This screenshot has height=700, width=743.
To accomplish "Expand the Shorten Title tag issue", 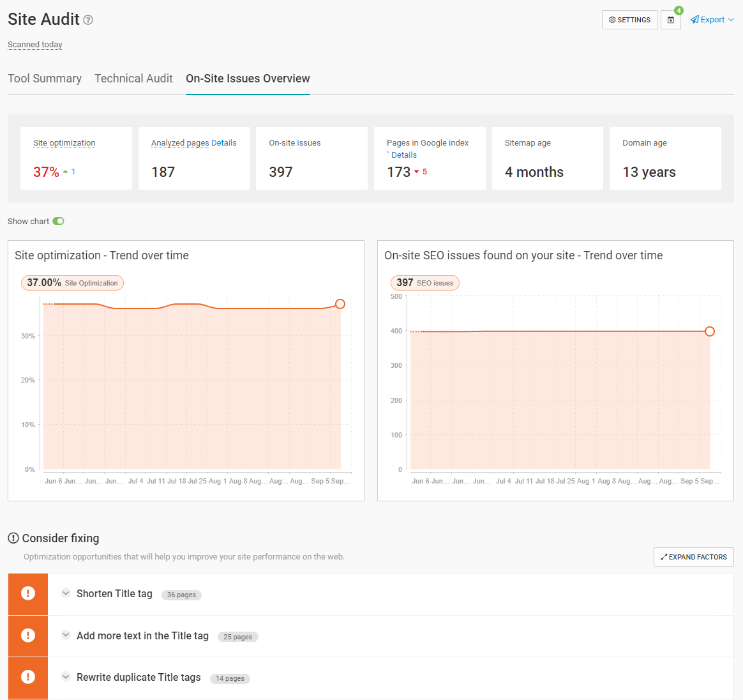I will click(65, 593).
